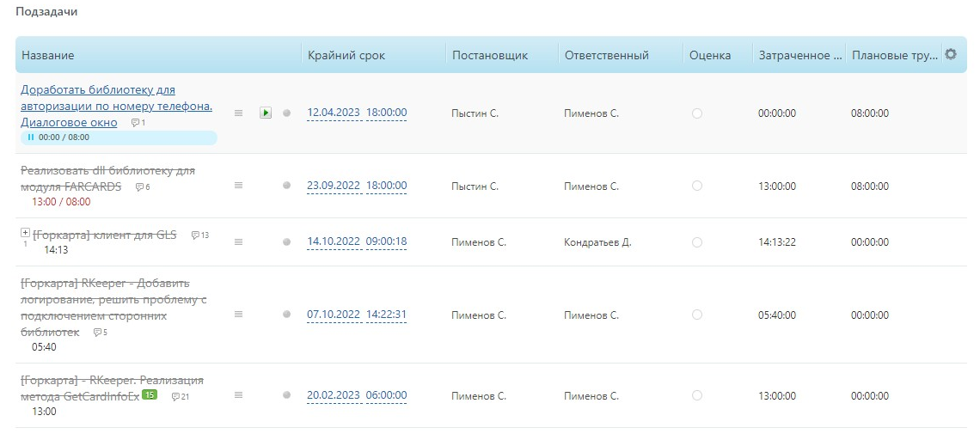Click spent 13:00:00 in GetCardInfoEx row
This screenshot has width=980, height=440.
click(x=777, y=396)
